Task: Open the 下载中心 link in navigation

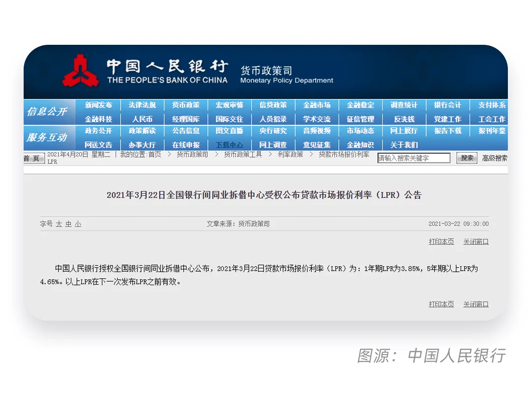Action: pos(229,145)
